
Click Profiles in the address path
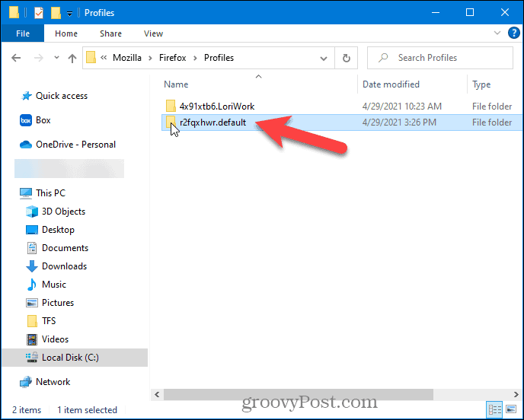[219, 58]
